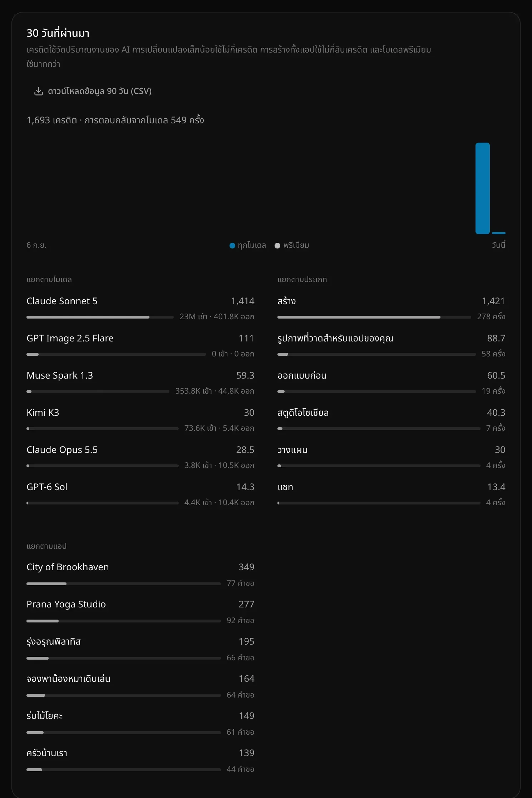
Task: Select the "วางแผน" category label
Action: 292,450
